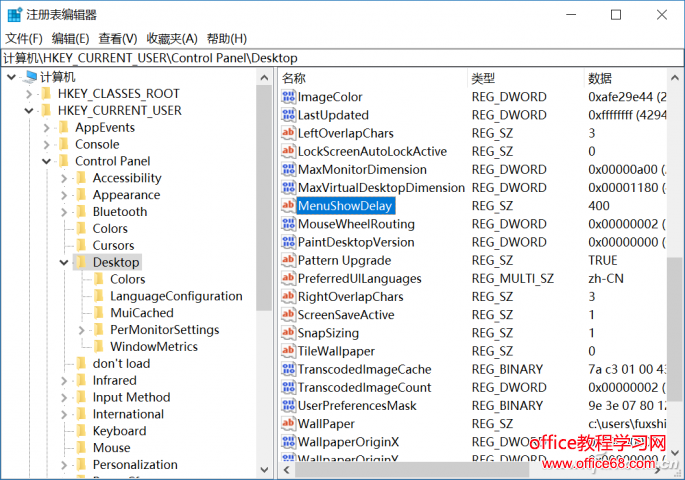
Task: Click the Registry Editor title bar icon
Action: point(14,15)
